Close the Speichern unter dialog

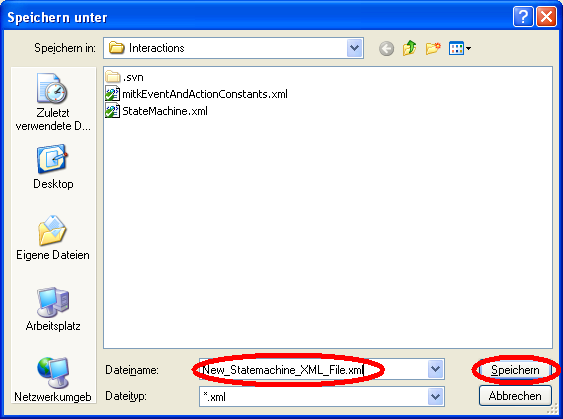click(546, 17)
